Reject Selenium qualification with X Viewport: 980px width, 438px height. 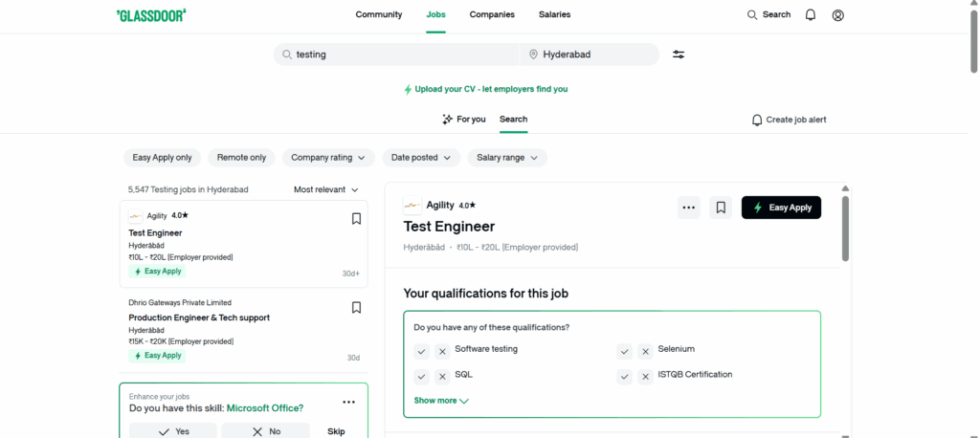point(646,351)
